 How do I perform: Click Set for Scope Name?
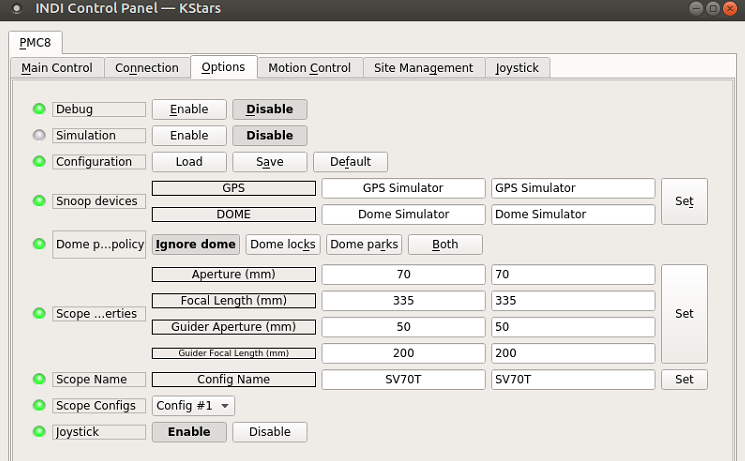click(x=684, y=380)
